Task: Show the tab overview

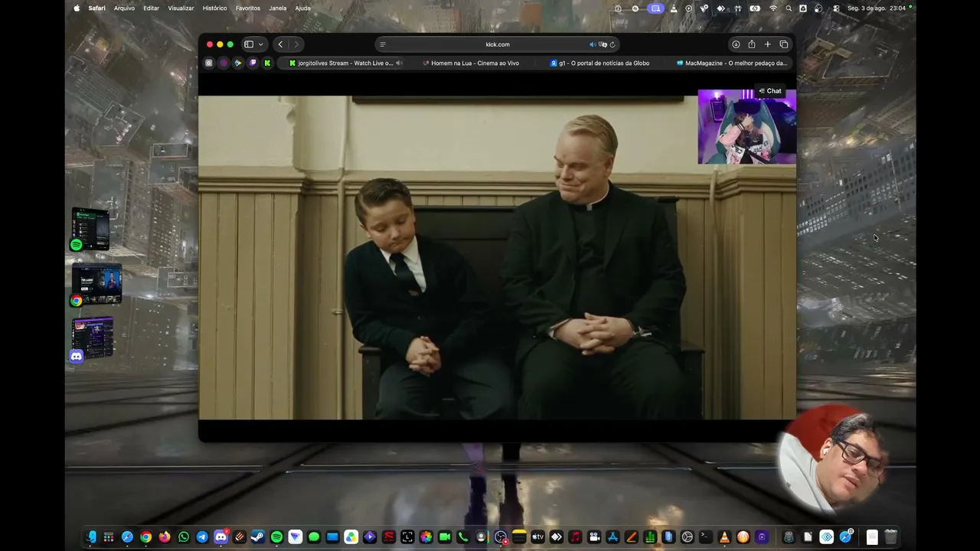Action: (x=783, y=44)
